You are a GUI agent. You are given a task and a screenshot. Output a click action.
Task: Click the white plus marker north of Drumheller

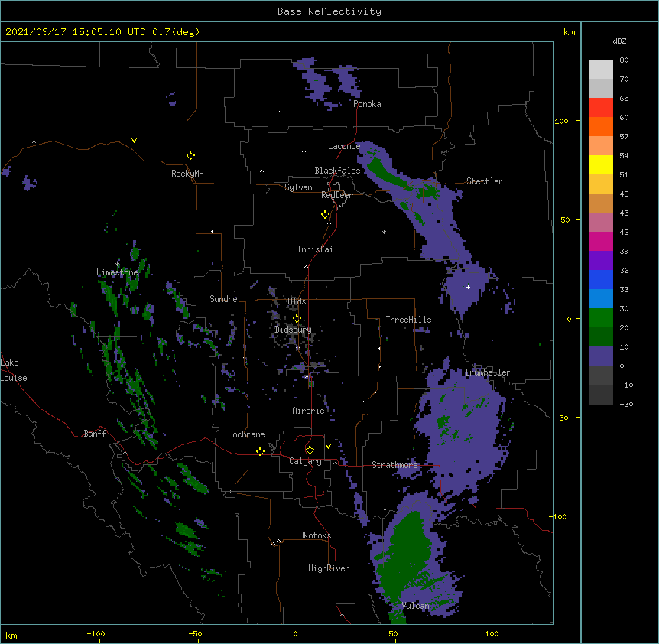pos(468,287)
